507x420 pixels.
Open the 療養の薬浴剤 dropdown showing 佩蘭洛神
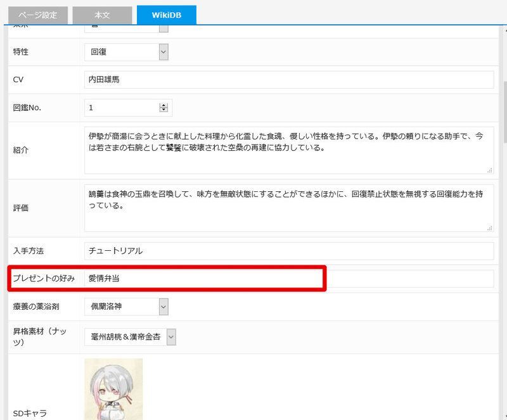coord(164,307)
